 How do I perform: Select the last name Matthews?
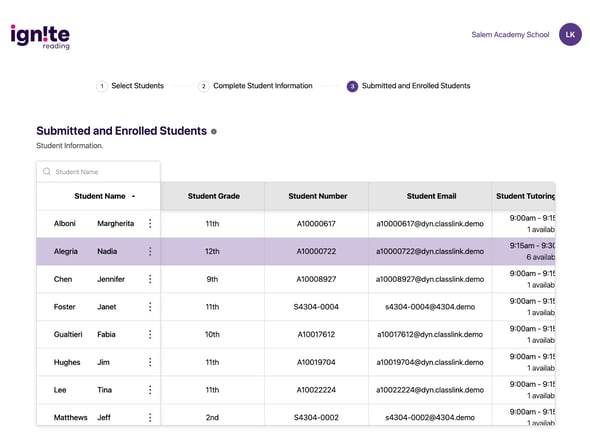[70, 417]
